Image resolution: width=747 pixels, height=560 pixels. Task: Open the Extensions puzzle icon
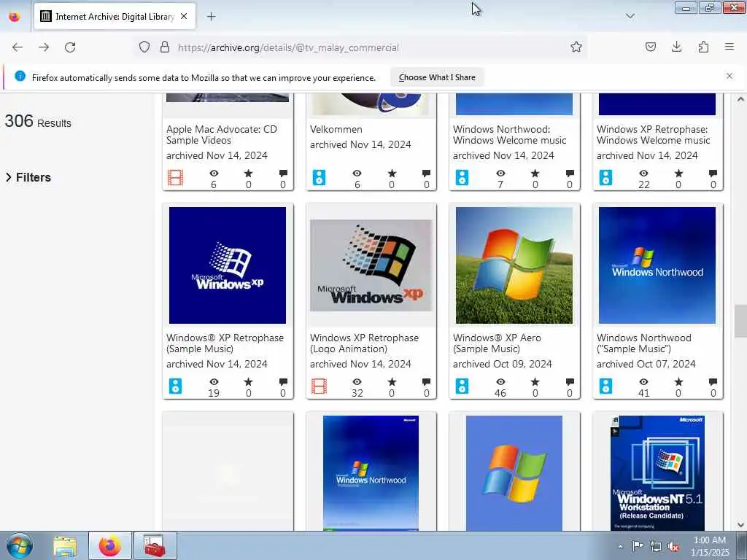pos(703,47)
